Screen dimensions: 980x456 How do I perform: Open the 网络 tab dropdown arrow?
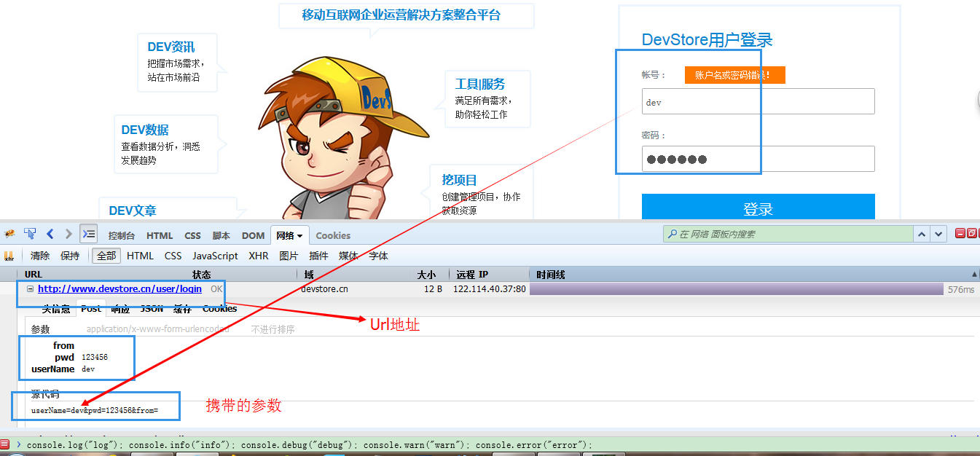(x=299, y=236)
